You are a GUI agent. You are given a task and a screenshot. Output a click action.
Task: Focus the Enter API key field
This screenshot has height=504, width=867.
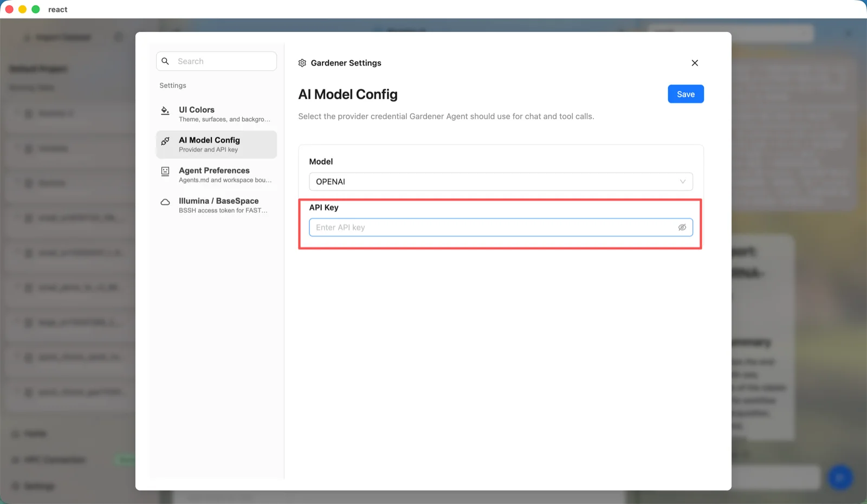point(501,228)
